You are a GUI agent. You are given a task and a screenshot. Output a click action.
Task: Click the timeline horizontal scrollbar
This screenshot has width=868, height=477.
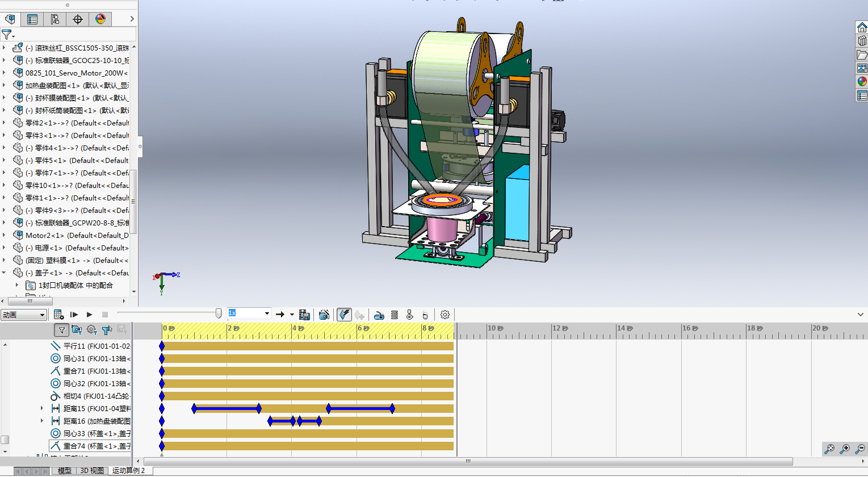click(468, 462)
